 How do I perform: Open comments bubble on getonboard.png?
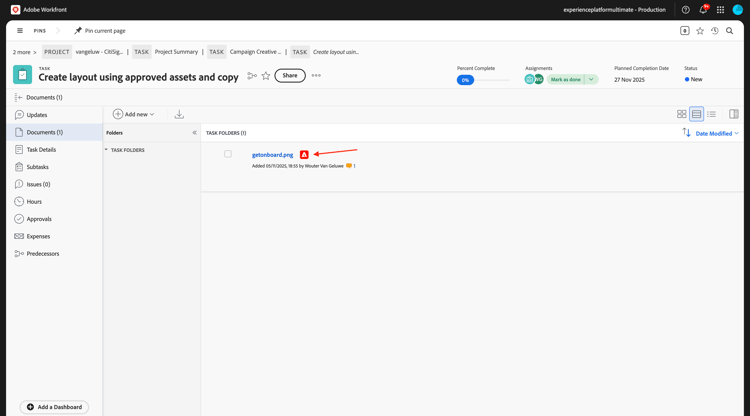pos(349,166)
